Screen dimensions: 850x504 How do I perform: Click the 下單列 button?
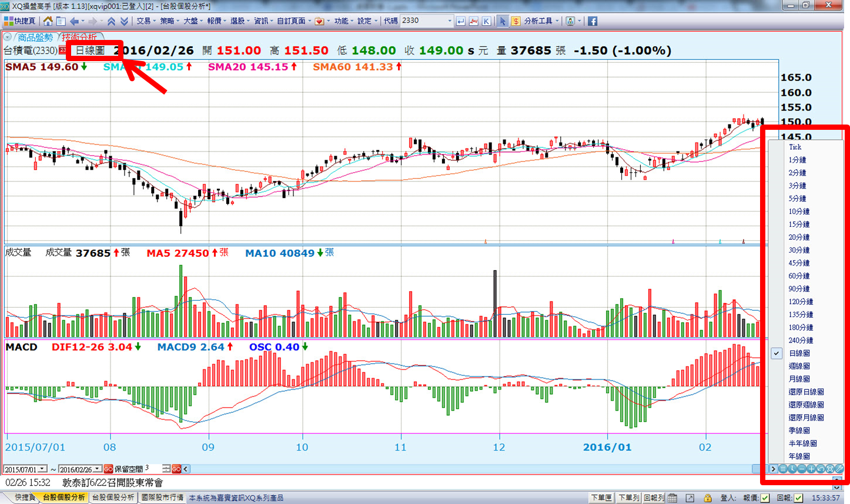(x=628, y=498)
